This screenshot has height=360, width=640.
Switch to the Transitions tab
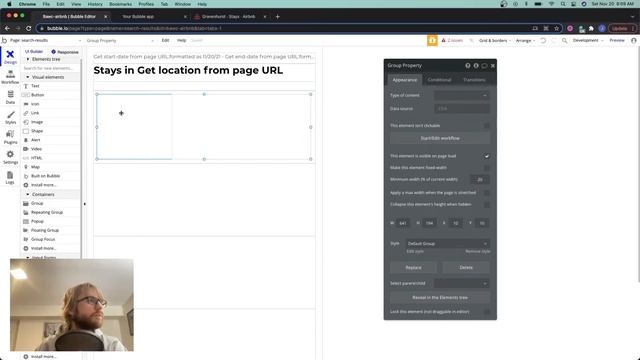(474, 80)
